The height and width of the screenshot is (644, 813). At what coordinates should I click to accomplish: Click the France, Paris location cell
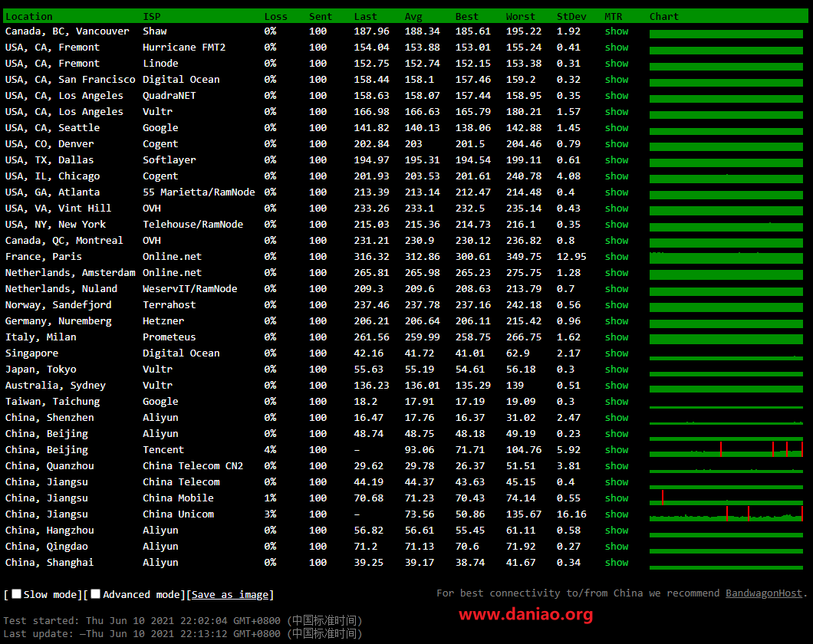click(x=44, y=257)
